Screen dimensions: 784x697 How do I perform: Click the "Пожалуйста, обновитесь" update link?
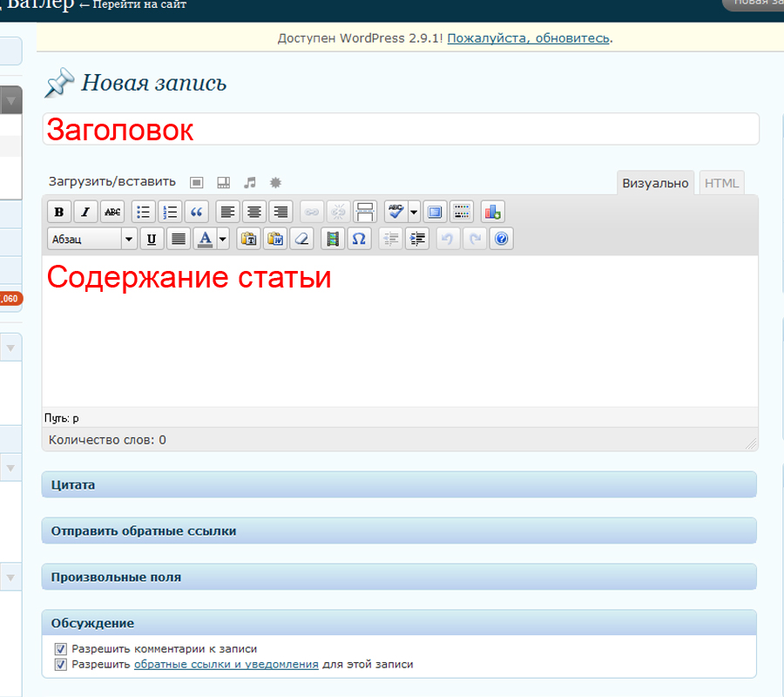528,38
